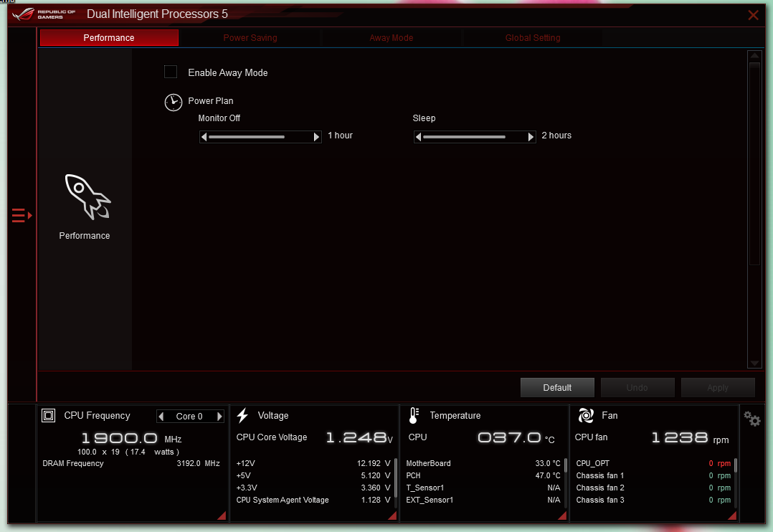Click the Performance rocket icon

click(x=87, y=196)
